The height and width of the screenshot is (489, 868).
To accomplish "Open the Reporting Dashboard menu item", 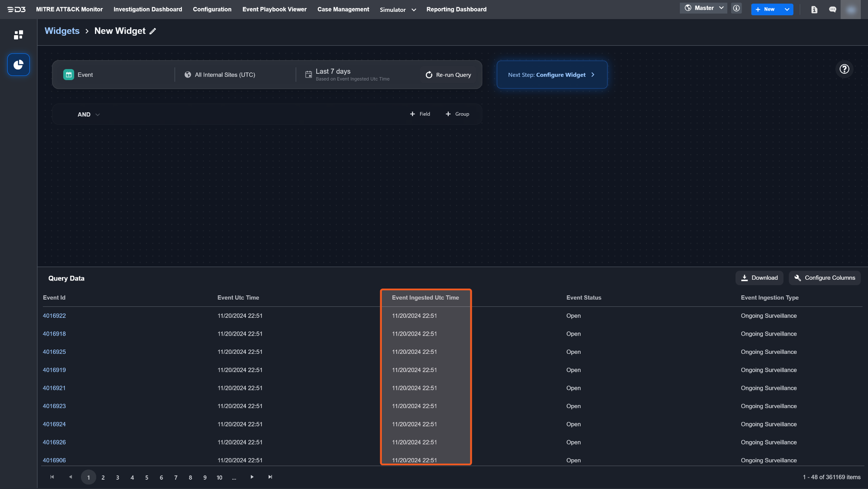I will (x=456, y=9).
